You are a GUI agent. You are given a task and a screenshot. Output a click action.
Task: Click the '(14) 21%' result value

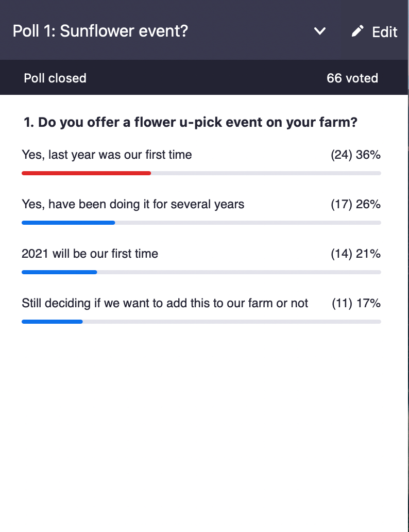(356, 254)
